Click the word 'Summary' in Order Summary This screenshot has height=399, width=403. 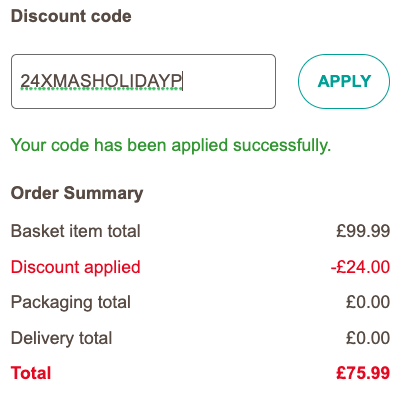103,193
